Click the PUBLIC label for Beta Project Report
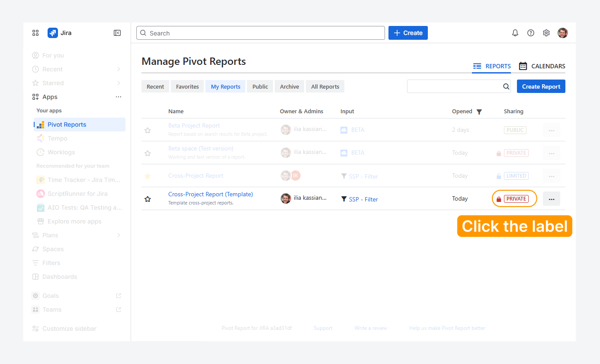This screenshot has height=364, width=600. click(515, 130)
